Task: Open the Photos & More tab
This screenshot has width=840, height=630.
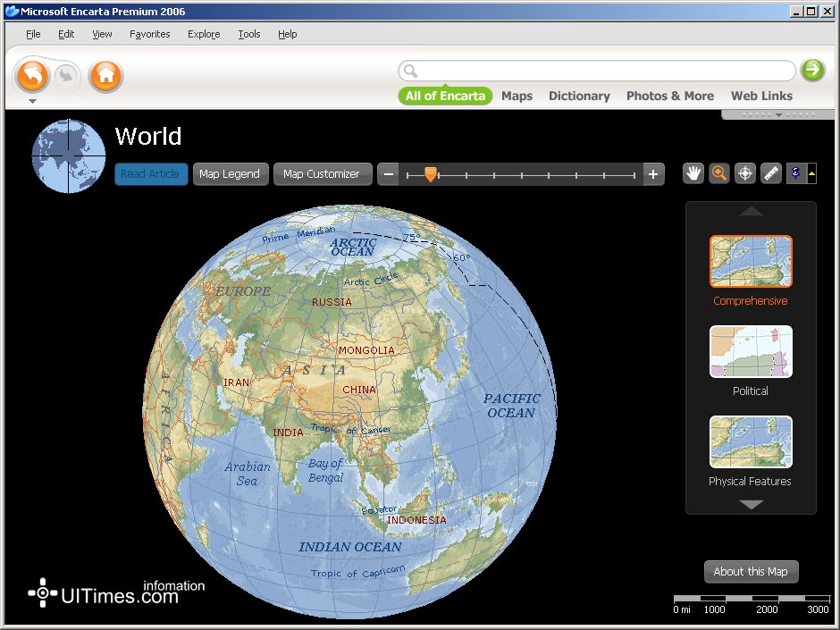Action: (x=670, y=96)
